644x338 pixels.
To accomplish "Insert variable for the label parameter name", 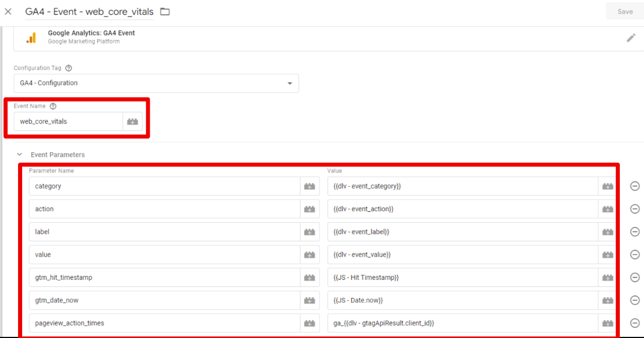I will pos(310,232).
